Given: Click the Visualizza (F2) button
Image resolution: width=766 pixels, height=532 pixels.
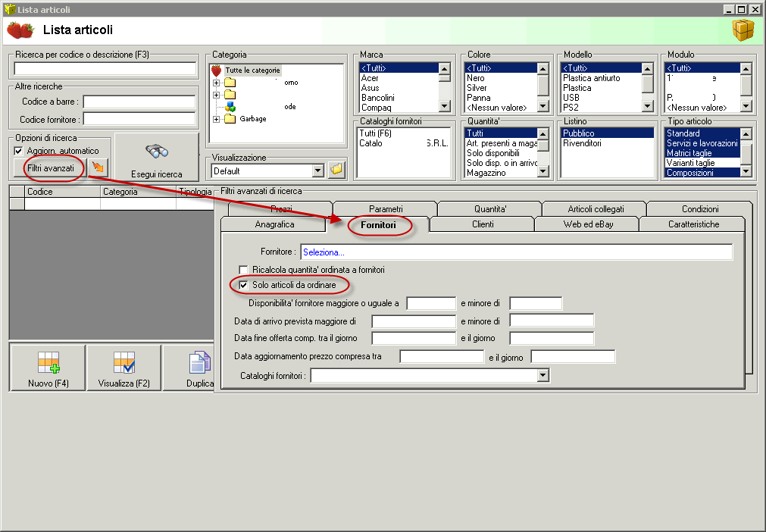Looking at the screenshot, I should pyautogui.click(x=123, y=368).
